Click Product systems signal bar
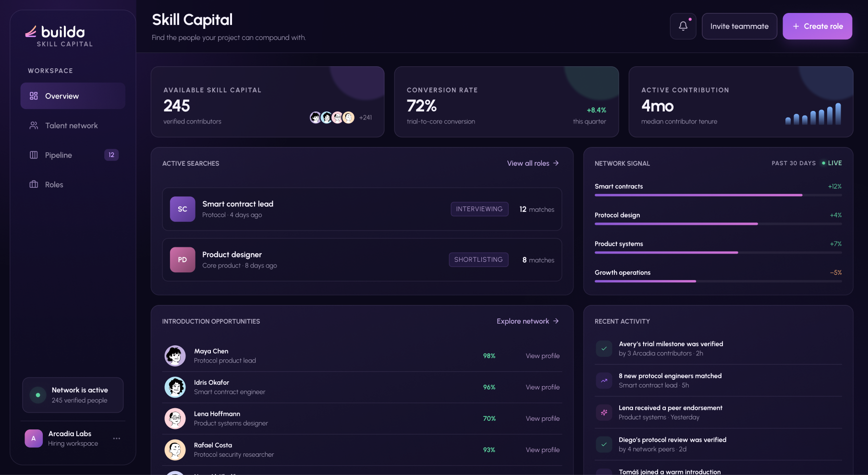 click(718, 253)
